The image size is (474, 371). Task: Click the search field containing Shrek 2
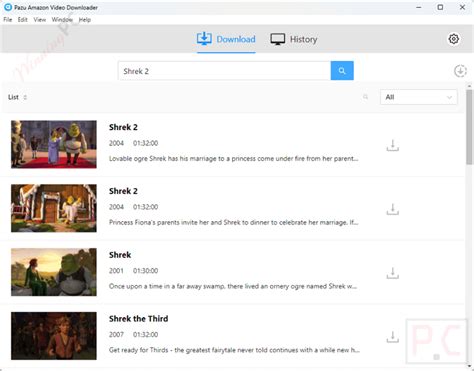click(x=224, y=71)
